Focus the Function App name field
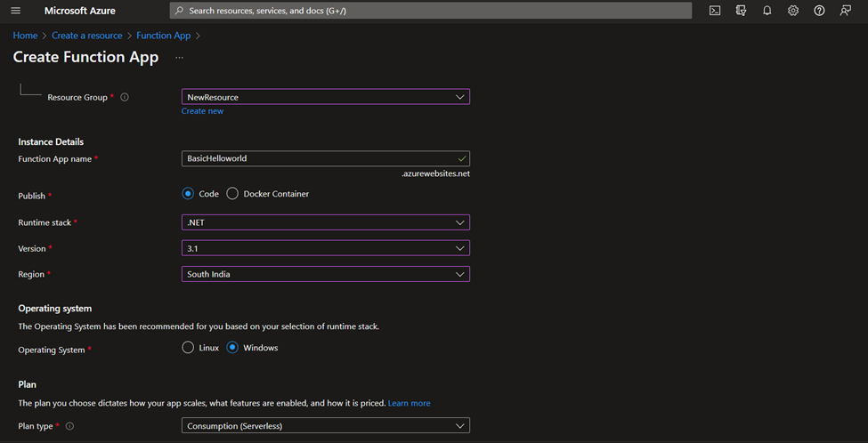868x443 pixels. pos(326,158)
